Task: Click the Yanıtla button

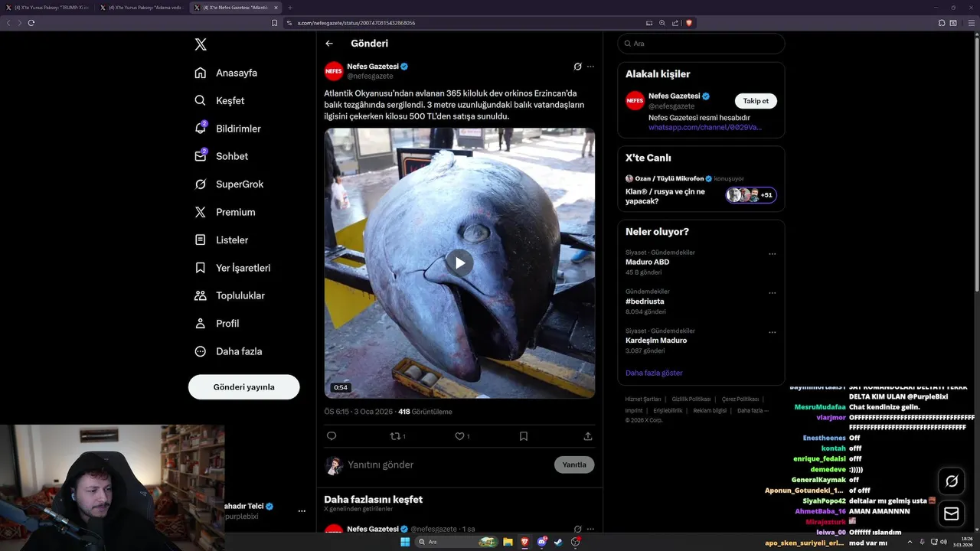Action: coord(574,465)
